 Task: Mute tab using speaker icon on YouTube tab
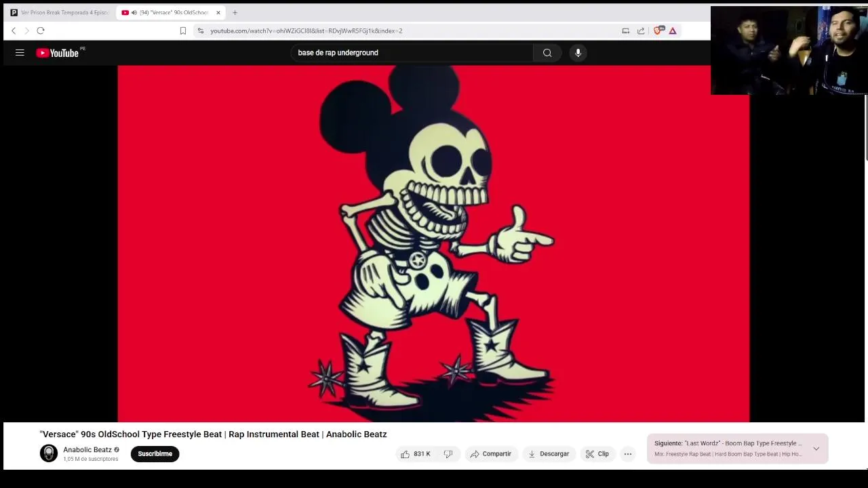point(134,12)
